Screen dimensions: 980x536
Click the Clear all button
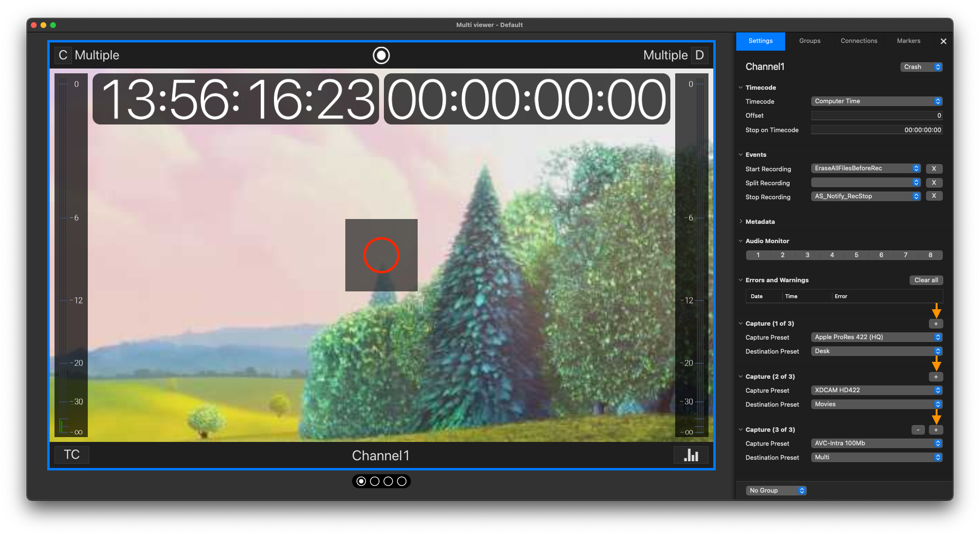[926, 280]
